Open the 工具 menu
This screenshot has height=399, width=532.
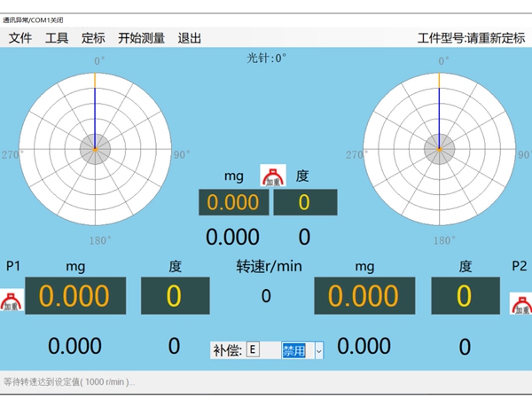tap(57, 38)
